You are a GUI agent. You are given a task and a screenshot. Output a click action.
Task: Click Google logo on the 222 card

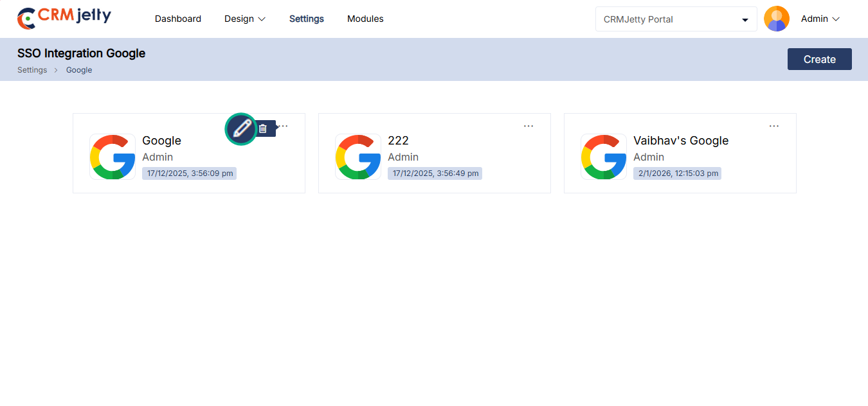point(358,157)
